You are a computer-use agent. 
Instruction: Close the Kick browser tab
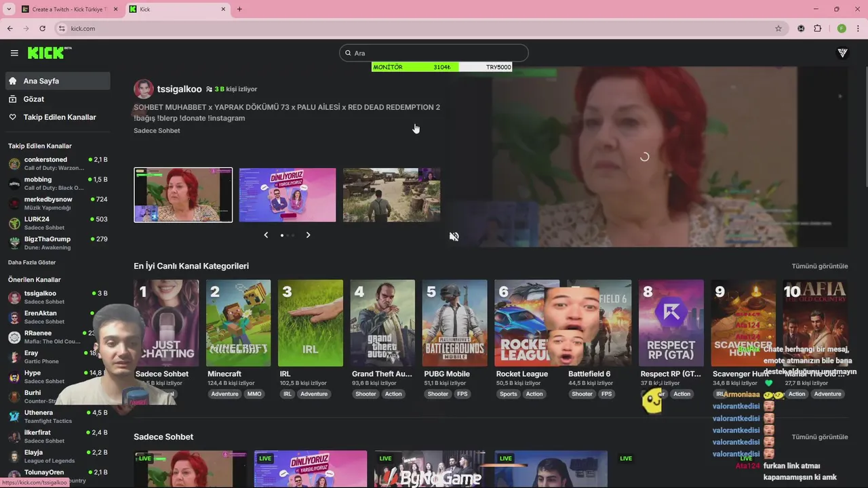(223, 9)
